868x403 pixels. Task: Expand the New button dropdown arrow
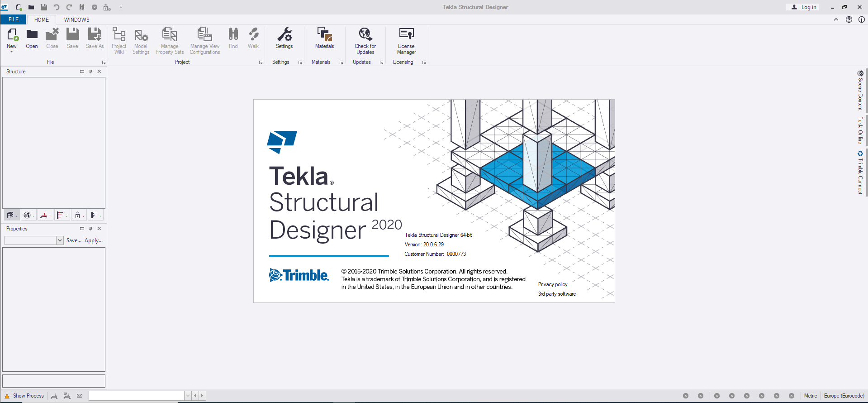pyautogui.click(x=12, y=52)
